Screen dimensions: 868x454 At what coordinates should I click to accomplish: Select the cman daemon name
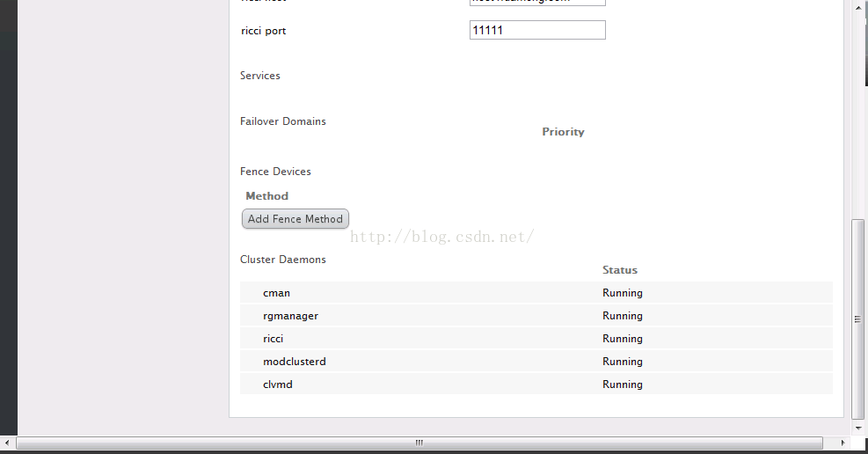(x=276, y=293)
